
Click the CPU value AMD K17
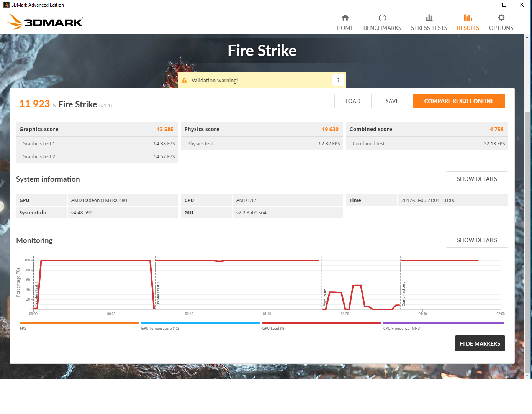pos(246,200)
